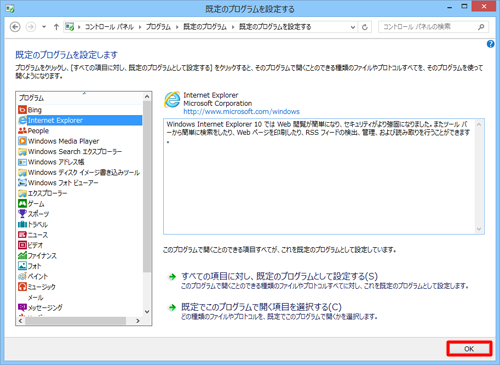Click すべての項目に対し、既定のプログラムとして設定する(S)
The width and height of the screenshot is (500, 365).
(279, 276)
